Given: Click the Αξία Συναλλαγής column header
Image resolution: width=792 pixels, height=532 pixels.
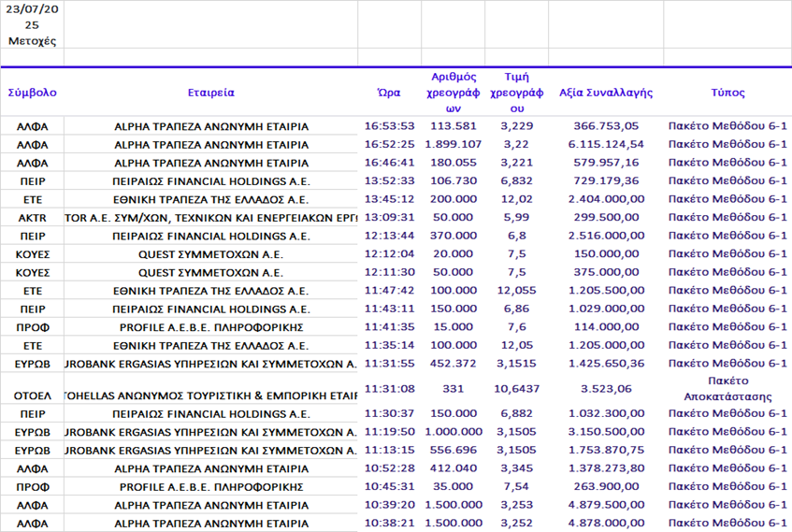Looking at the screenshot, I should point(606,93).
